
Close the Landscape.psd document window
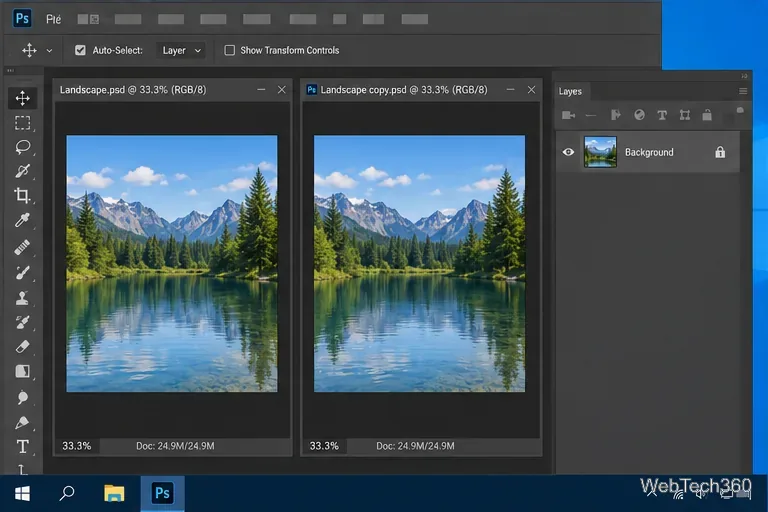282,90
